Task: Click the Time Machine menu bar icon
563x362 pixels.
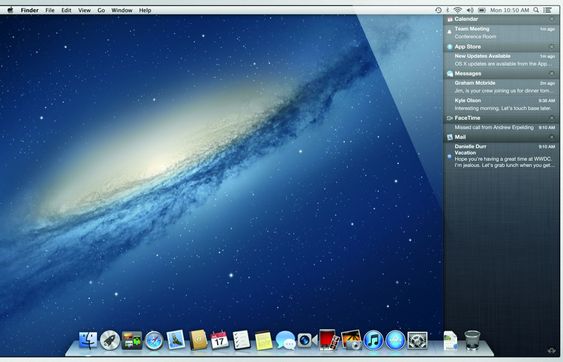Action: [438, 10]
